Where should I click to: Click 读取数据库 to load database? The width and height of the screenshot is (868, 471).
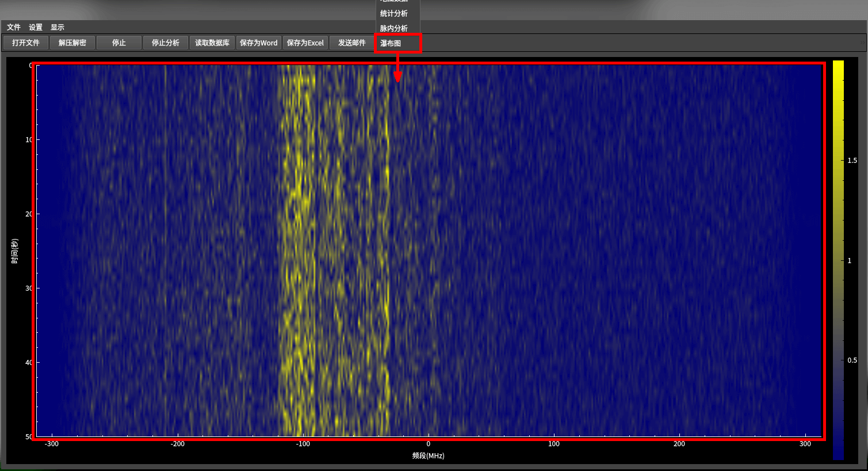pos(212,43)
